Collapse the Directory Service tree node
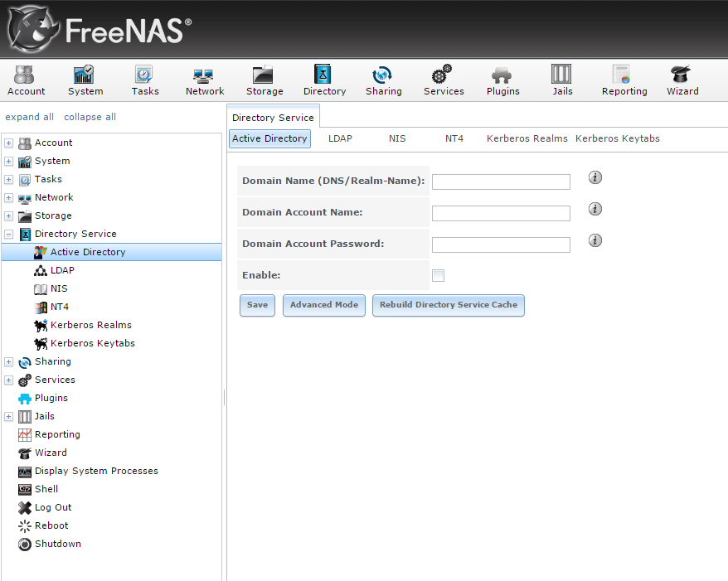 coord(9,234)
